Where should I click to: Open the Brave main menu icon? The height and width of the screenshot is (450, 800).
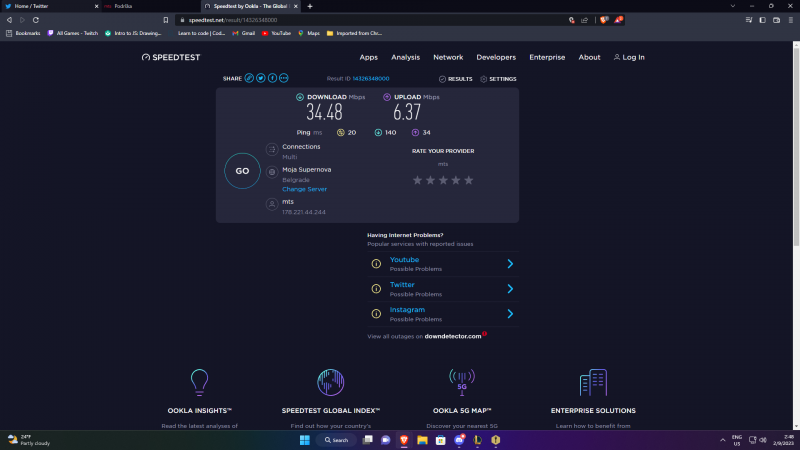tap(791, 20)
